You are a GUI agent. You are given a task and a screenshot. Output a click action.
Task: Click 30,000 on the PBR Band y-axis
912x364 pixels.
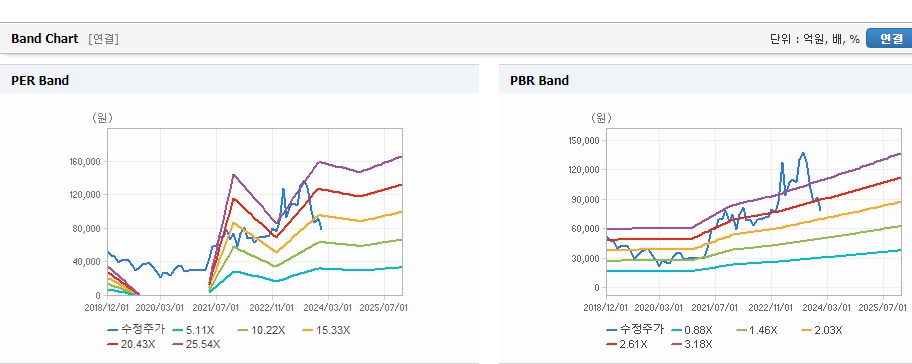coord(586,258)
